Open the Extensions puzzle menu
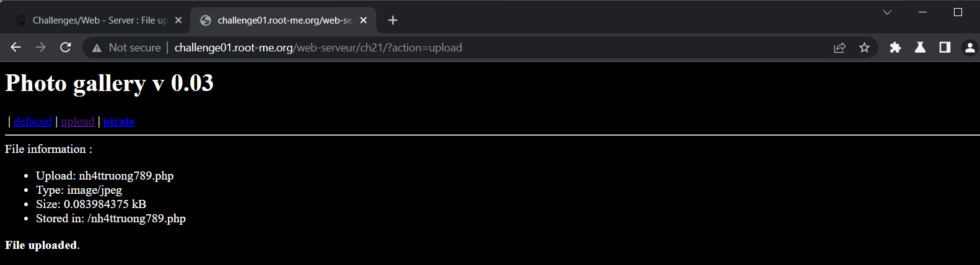The height and width of the screenshot is (265, 980). pos(895,48)
